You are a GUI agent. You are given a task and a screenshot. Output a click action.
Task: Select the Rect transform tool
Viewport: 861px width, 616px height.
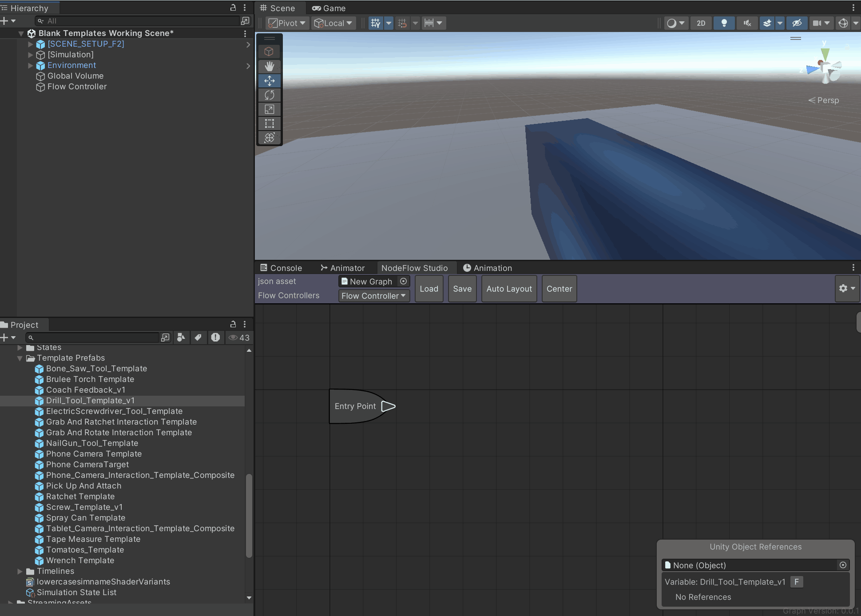pyautogui.click(x=269, y=123)
